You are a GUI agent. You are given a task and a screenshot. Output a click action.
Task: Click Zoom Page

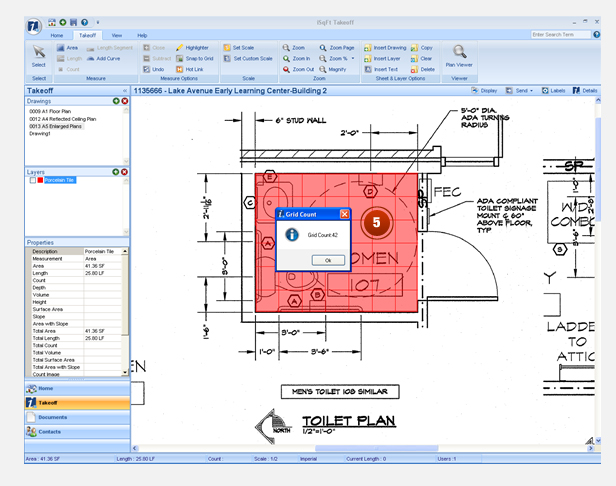[x=337, y=48]
